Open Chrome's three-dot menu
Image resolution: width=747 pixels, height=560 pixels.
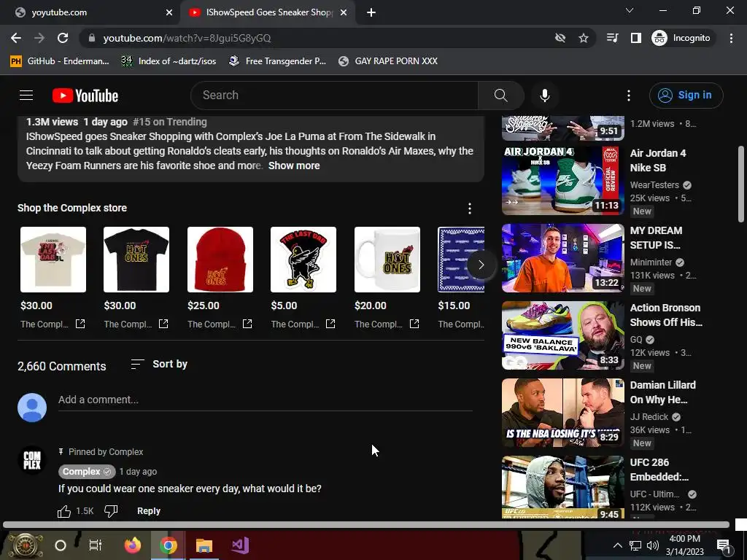[731, 38]
